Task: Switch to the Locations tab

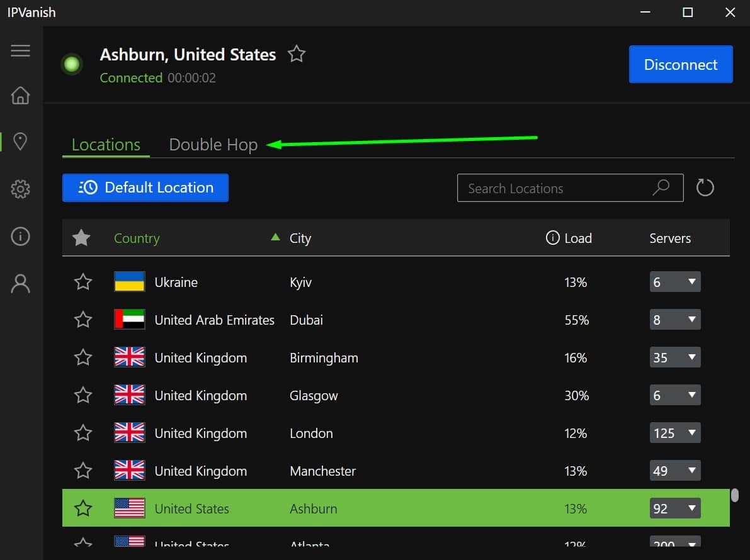Action: tap(106, 144)
